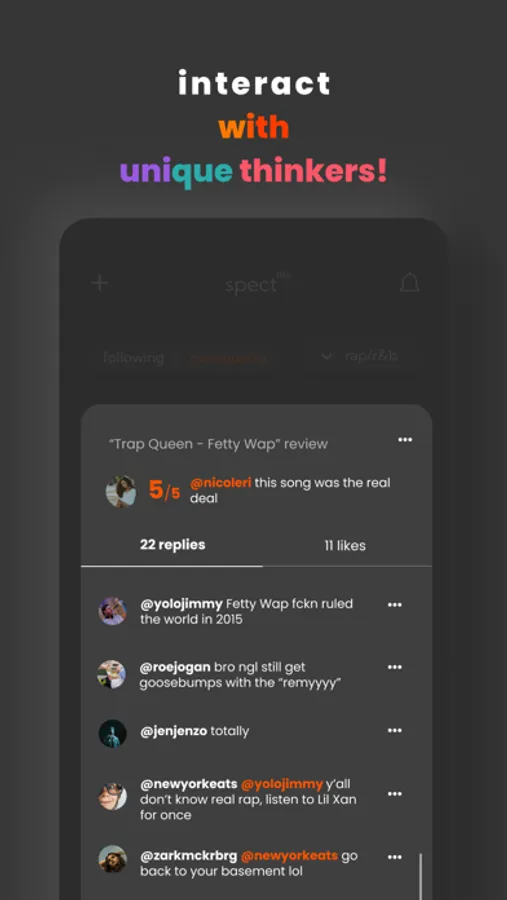Open options for @yolojimmy's reply
Image resolution: width=507 pixels, height=900 pixels.
pos(394,604)
